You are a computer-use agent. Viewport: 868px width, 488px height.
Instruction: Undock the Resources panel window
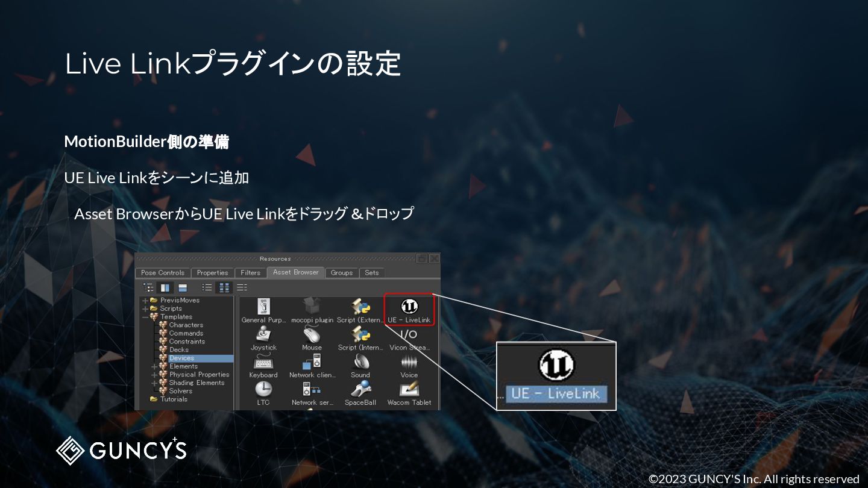click(x=422, y=258)
